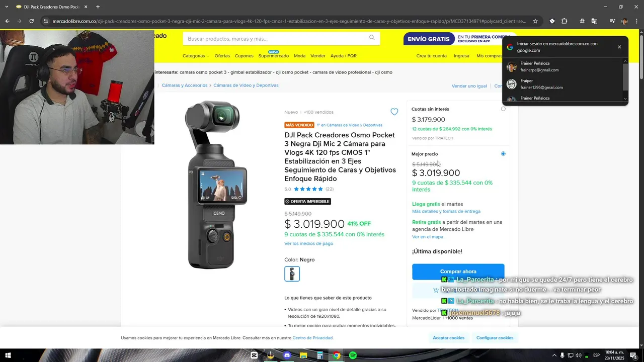Image resolution: width=644 pixels, height=362 pixels.
Task: Open Más detalles y formas de entrega
Action: point(446,212)
